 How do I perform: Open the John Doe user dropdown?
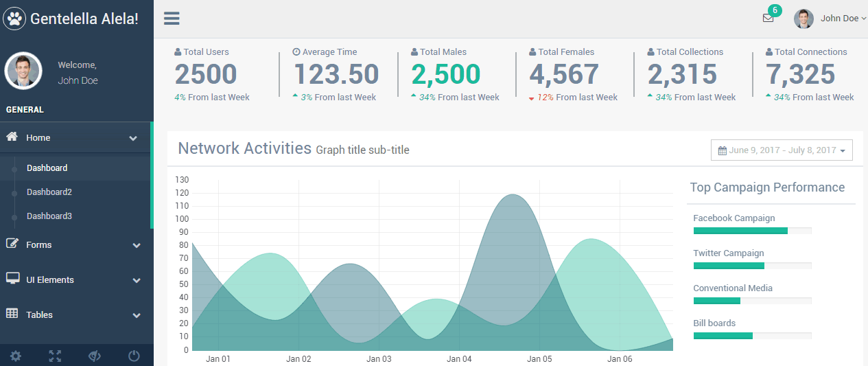830,19
